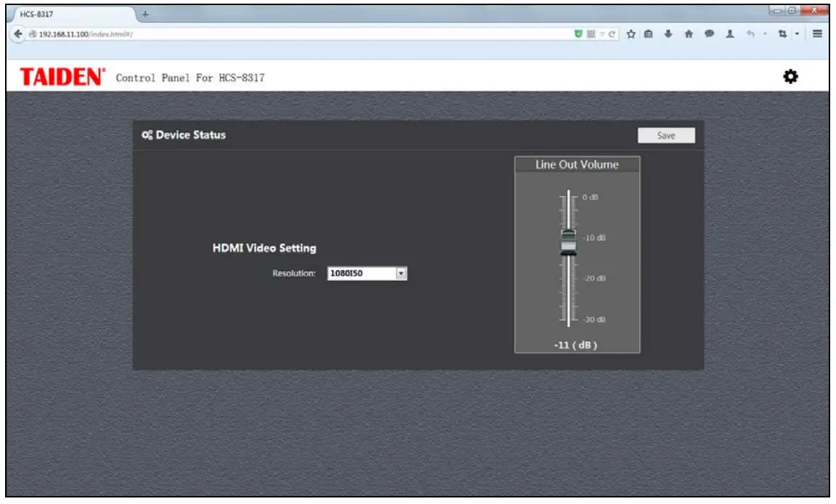Bookmark the page with the star icon

[x=631, y=33]
